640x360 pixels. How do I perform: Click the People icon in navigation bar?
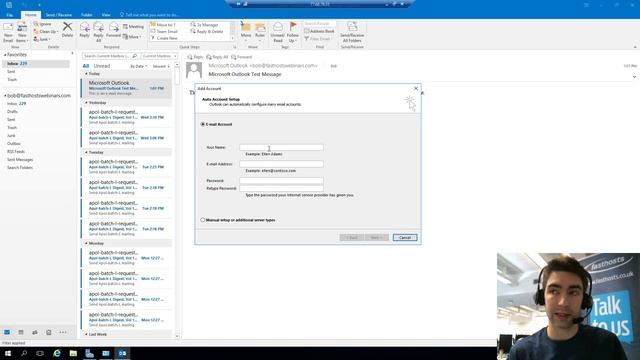pyautogui.click(x=35, y=332)
